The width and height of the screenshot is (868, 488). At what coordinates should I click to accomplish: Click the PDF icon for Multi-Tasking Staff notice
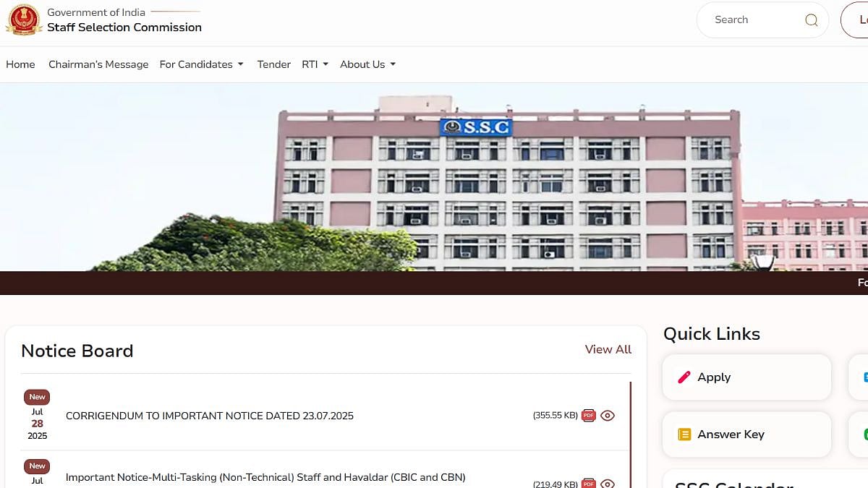coord(589,483)
